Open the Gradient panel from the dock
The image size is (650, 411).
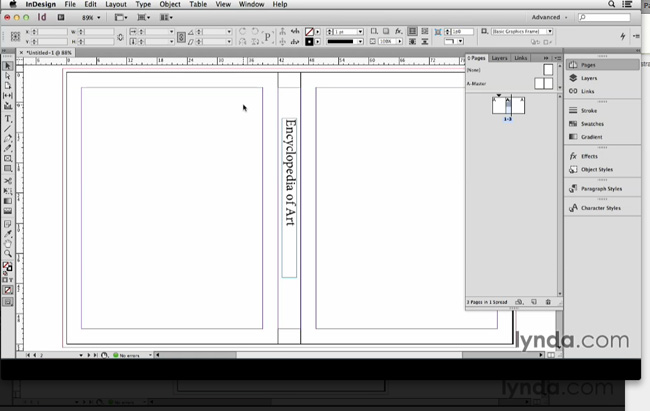[x=603, y=136]
